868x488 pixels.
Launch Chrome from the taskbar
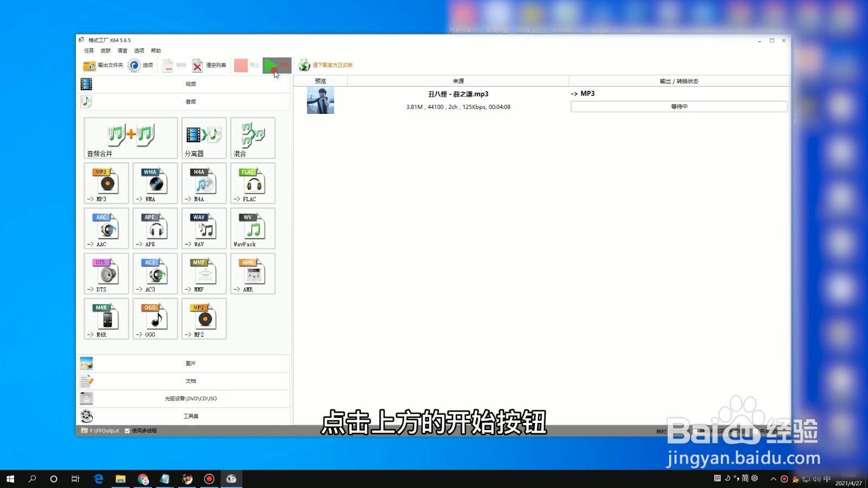pyautogui.click(x=143, y=479)
